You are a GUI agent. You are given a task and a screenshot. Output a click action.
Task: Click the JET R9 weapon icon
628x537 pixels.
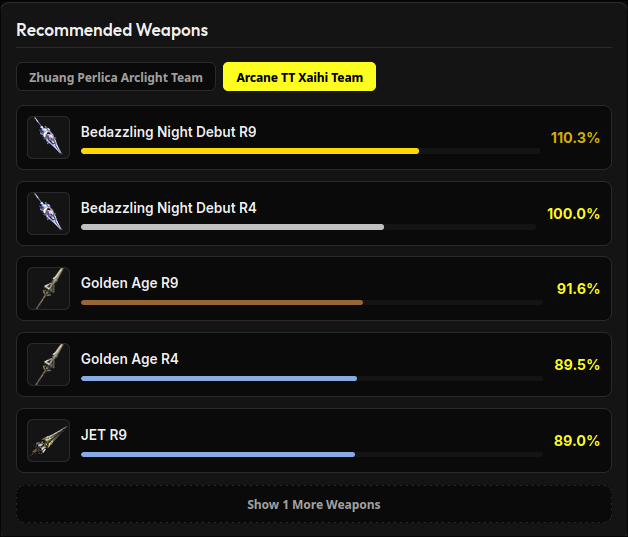pyautogui.click(x=48, y=440)
